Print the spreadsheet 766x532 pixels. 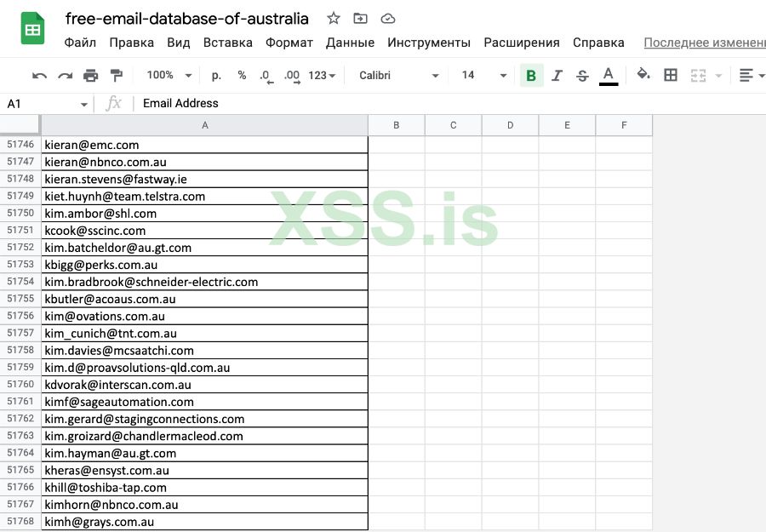tap(90, 75)
